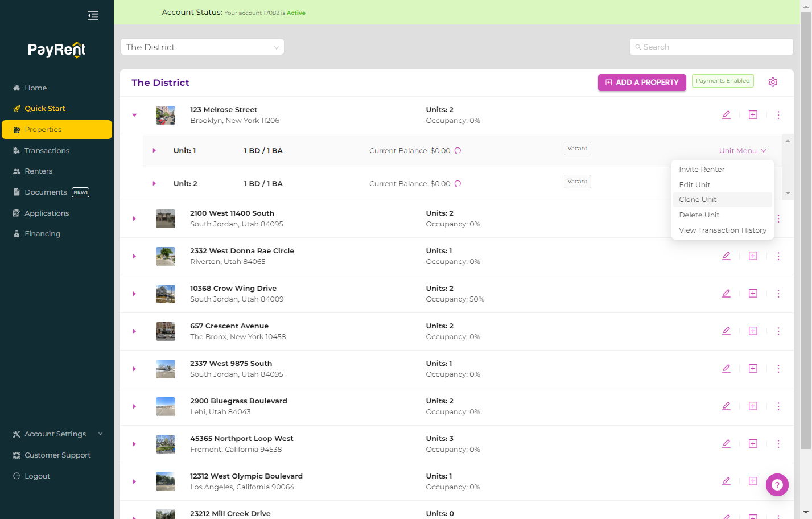Collapse the sidebar menu icon
The height and width of the screenshot is (519, 812).
[x=93, y=15]
